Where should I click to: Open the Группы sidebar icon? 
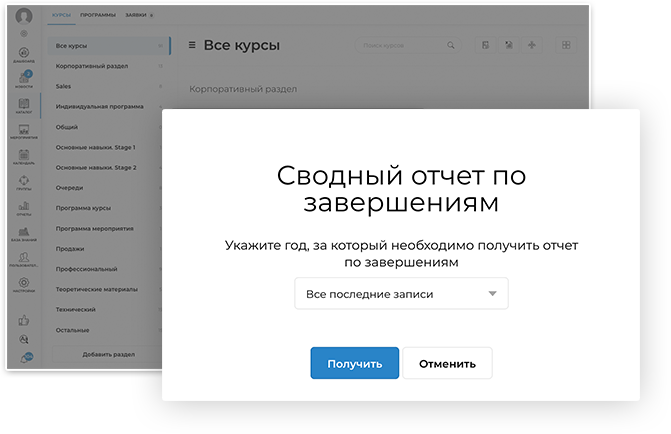pyautogui.click(x=24, y=180)
